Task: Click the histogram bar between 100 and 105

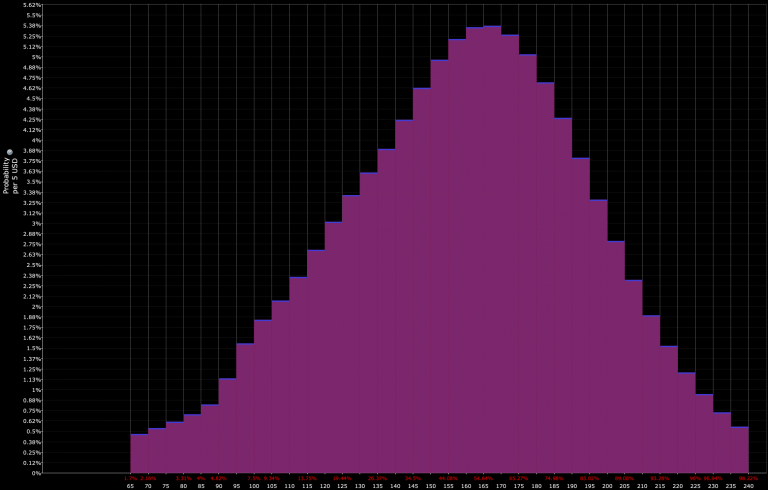Action: tap(263, 396)
